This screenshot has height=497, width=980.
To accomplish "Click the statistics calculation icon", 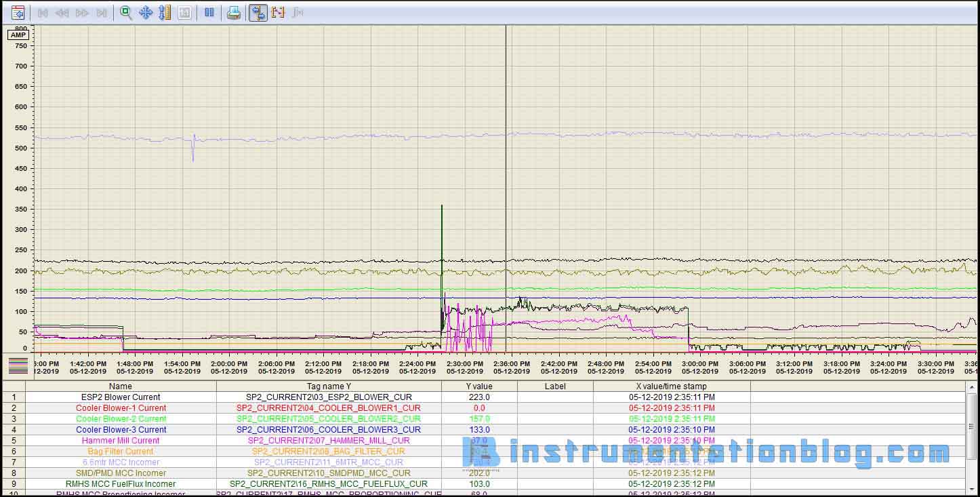I will coord(297,13).
